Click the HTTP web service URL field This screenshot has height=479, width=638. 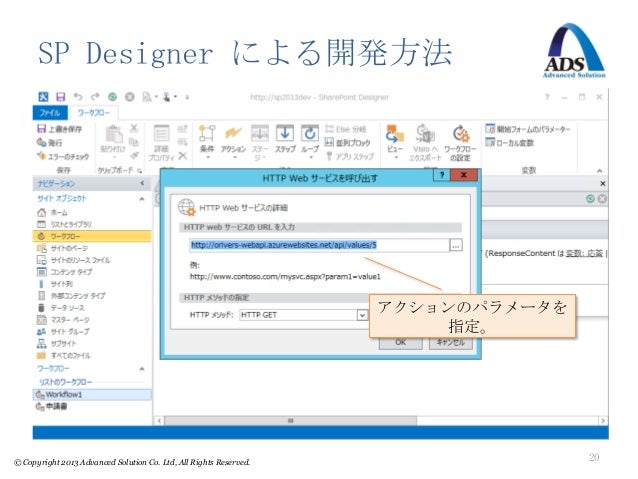[x=319, y=245]
